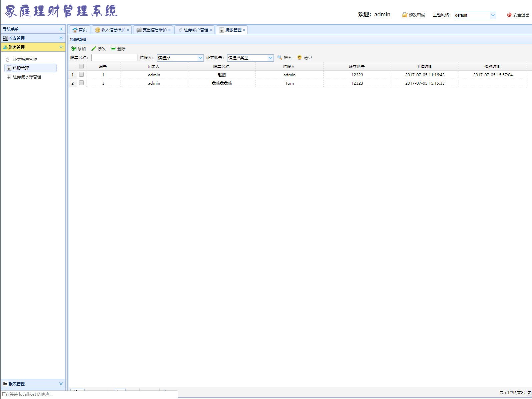Click the modified time 2017-07-05 15:57:04
The width and height of the screenshot is (532, 399).
(x=493, y=75)
